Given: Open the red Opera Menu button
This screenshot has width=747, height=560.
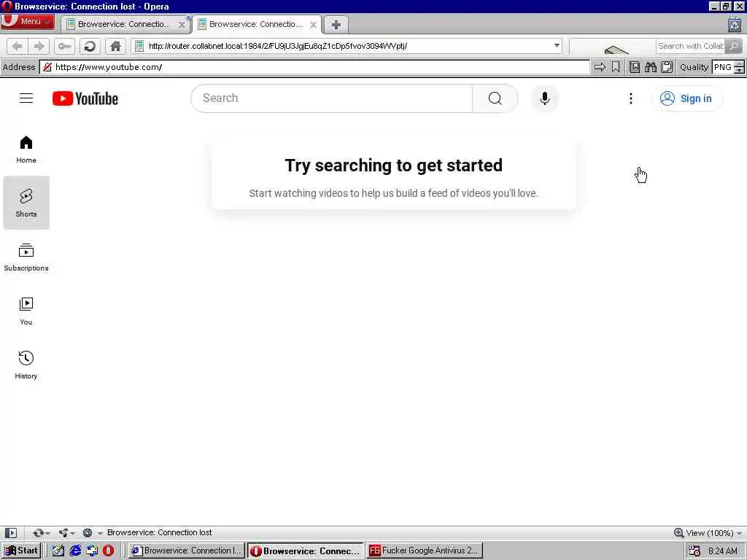Looking at the screenshot, I should 27,21.
